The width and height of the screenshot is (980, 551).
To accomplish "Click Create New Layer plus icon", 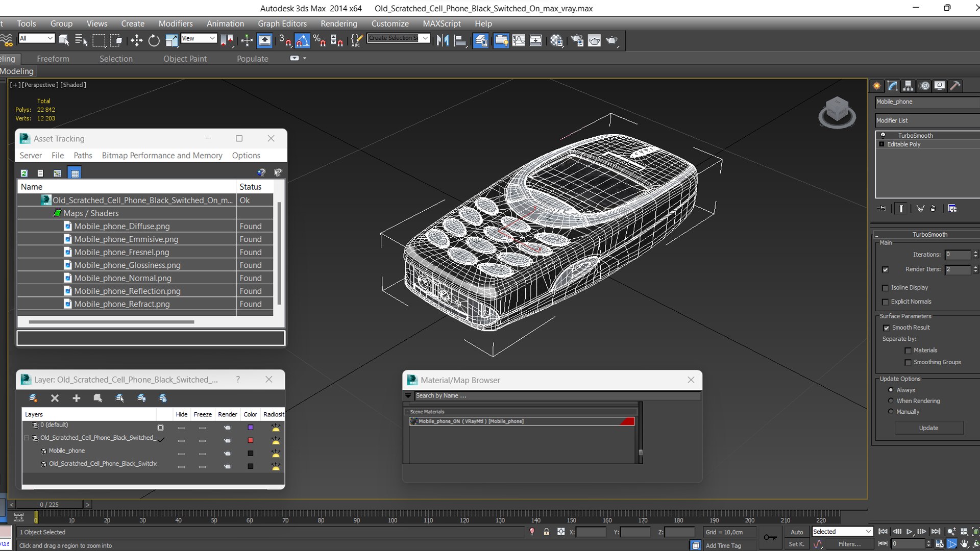I will click(x=76, y=398).
